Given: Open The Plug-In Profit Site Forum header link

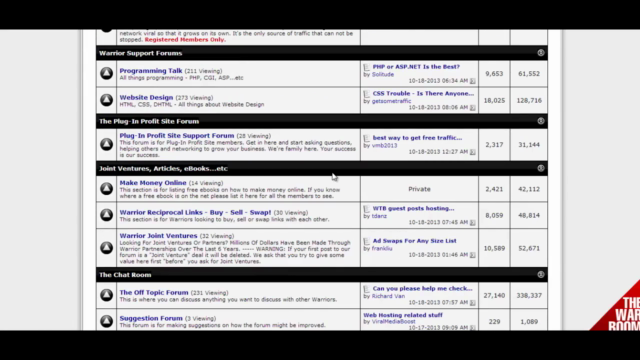Looking at the screenshot, I should coord(149,121).
